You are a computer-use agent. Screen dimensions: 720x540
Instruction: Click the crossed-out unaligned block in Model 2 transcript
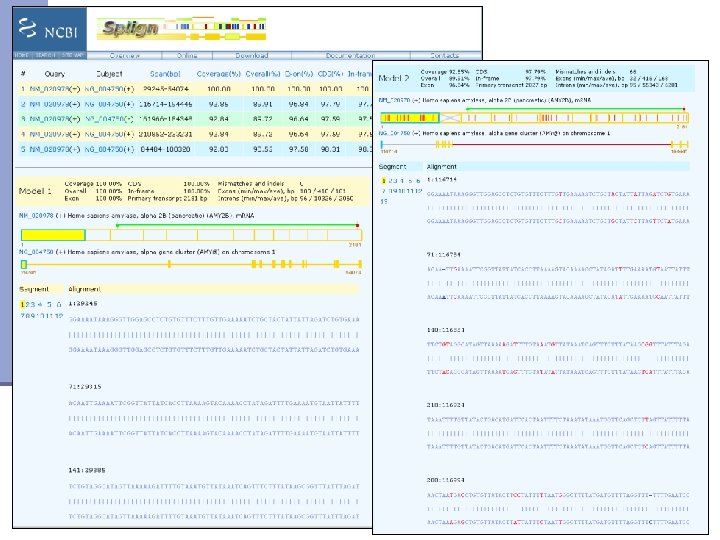coord(450,118)
